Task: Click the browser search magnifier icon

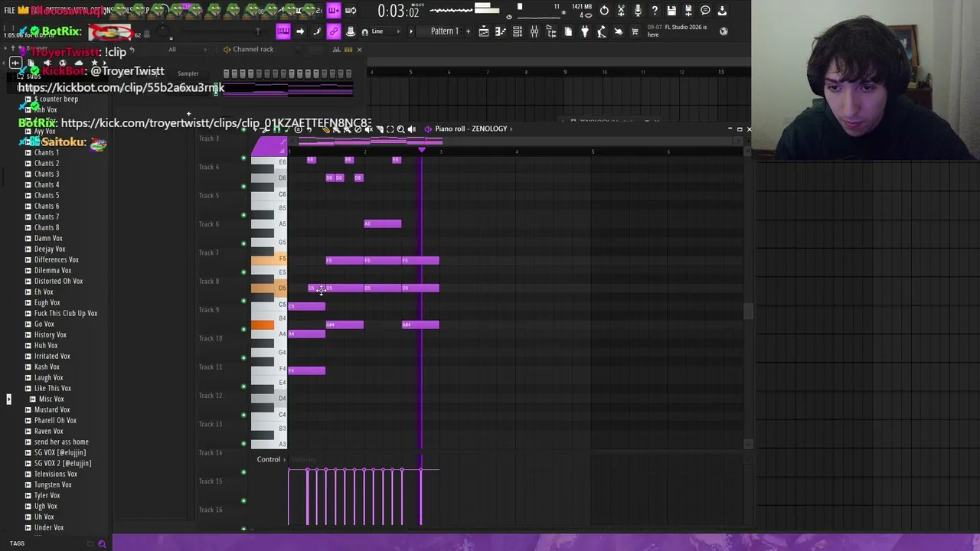Action: [x=102, y=543]
